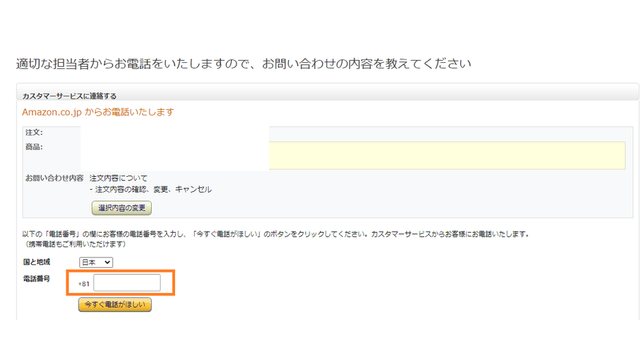
Task: Click the arrow on the 日本 select box
Action: pyautogui.click(x=107, y=262)
